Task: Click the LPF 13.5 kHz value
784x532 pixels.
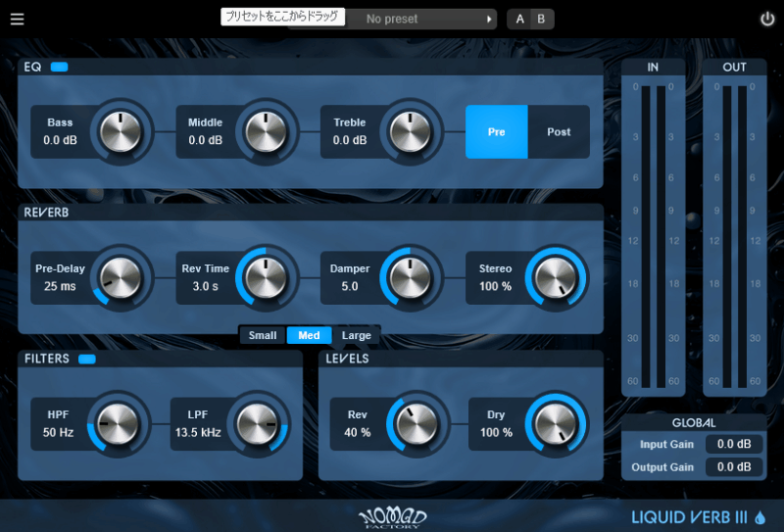Action: [x=198, y=432]
